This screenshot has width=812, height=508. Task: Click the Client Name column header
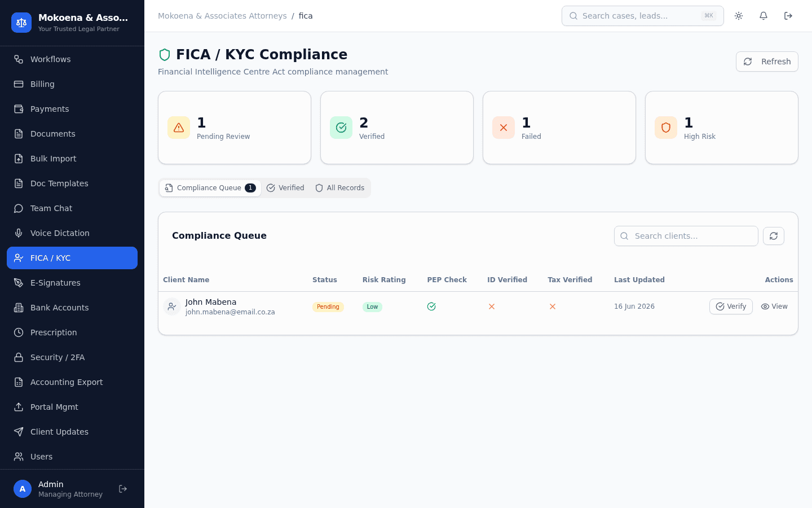[186, 280]
